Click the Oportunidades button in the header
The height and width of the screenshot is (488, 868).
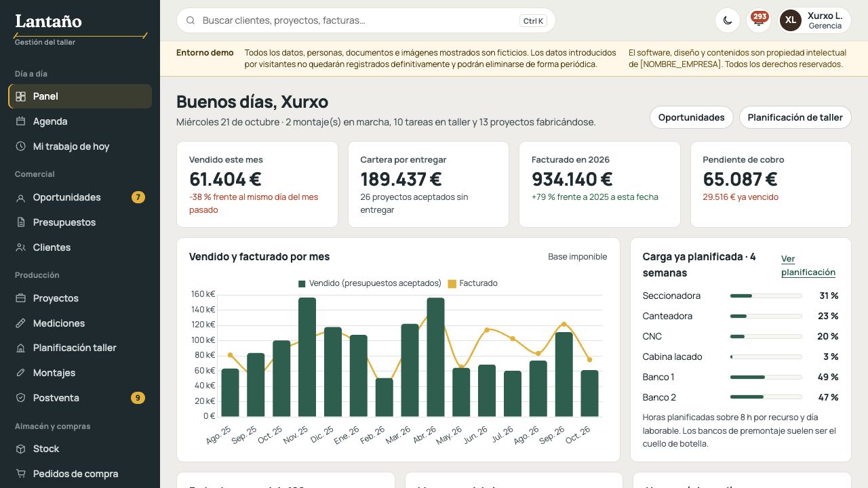tap(692, 117)
